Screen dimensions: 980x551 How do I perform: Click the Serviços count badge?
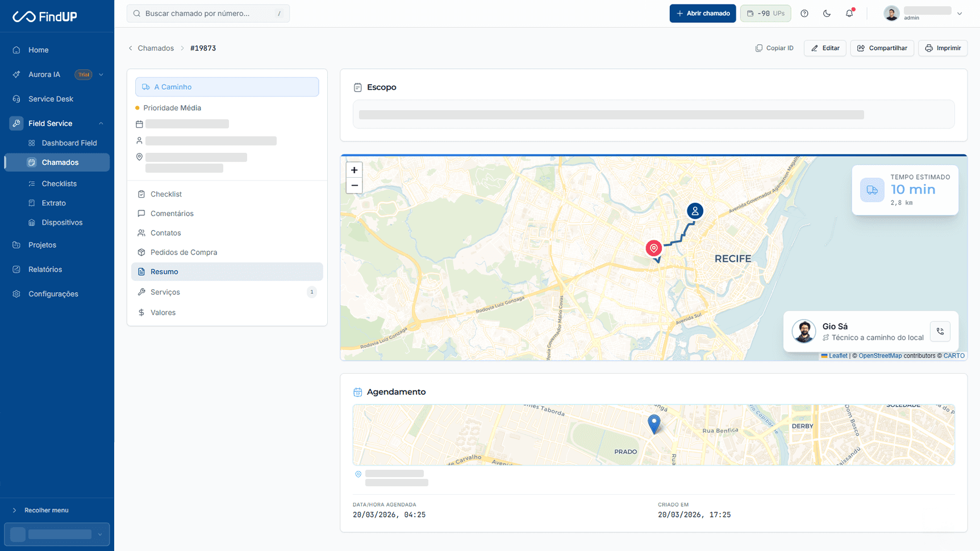coord(311,292)
